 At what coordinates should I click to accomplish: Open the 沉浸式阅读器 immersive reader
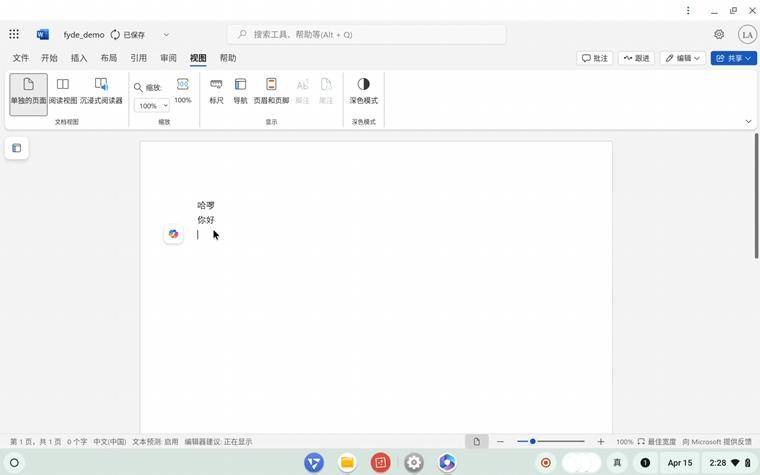pos(101,91)
